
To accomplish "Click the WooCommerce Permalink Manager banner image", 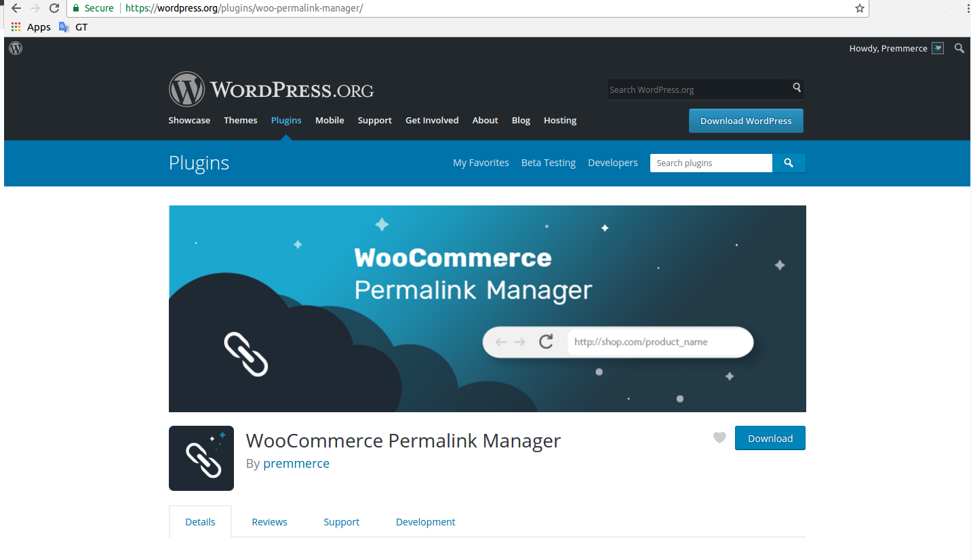I will tap(488, 308).
